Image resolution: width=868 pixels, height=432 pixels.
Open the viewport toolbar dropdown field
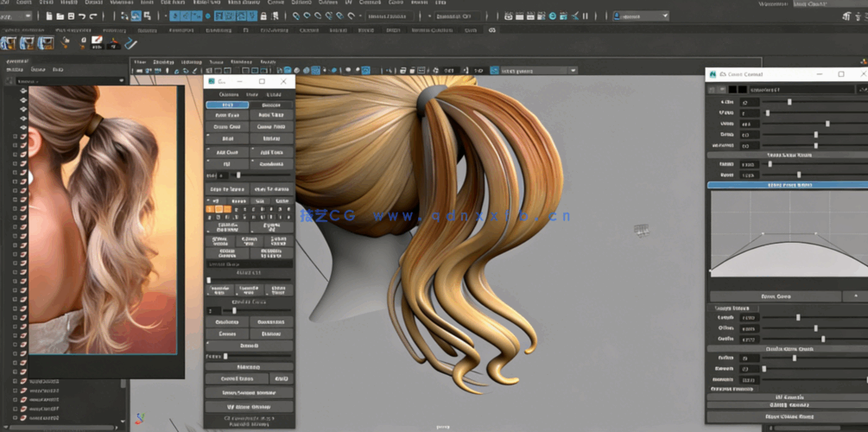click(x=535, y=71)
